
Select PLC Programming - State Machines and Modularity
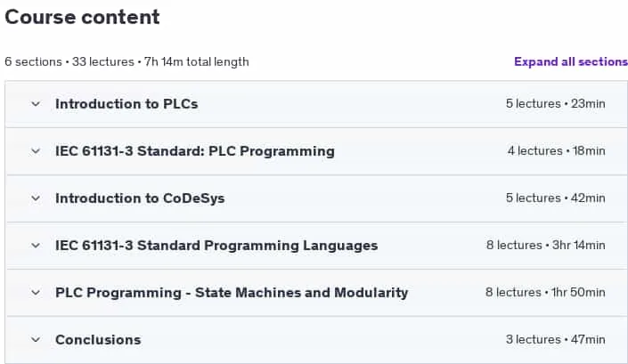(x=232, y=293)
